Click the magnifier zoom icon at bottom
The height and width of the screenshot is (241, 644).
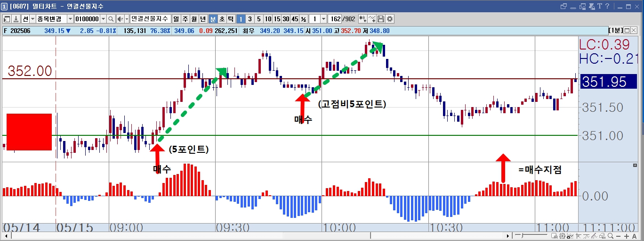(x=611, y=236)
